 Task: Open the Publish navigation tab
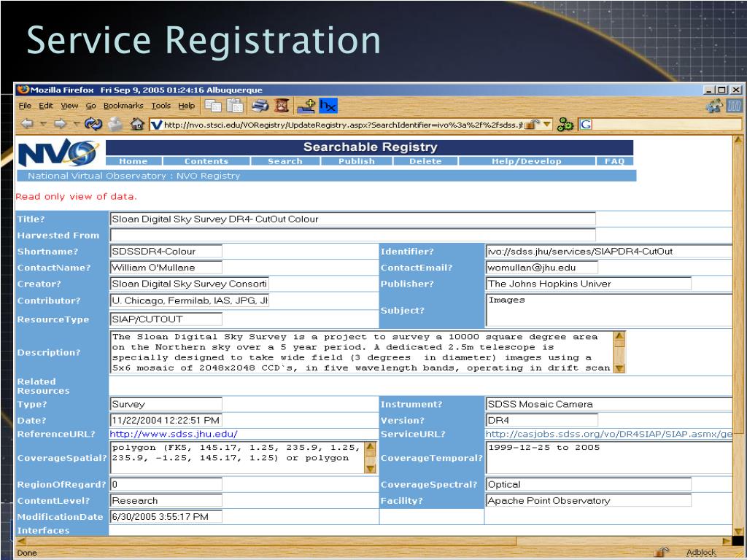(357, 161)
